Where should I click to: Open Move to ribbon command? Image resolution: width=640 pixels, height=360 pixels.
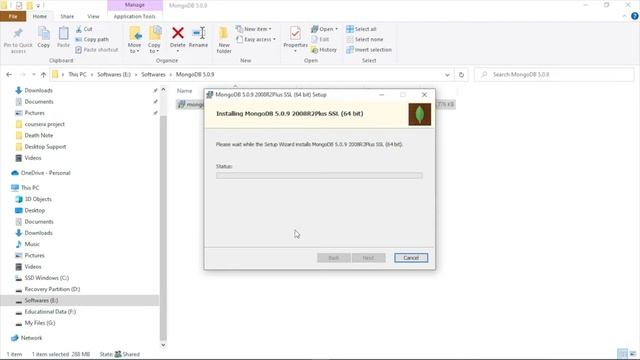134,40
